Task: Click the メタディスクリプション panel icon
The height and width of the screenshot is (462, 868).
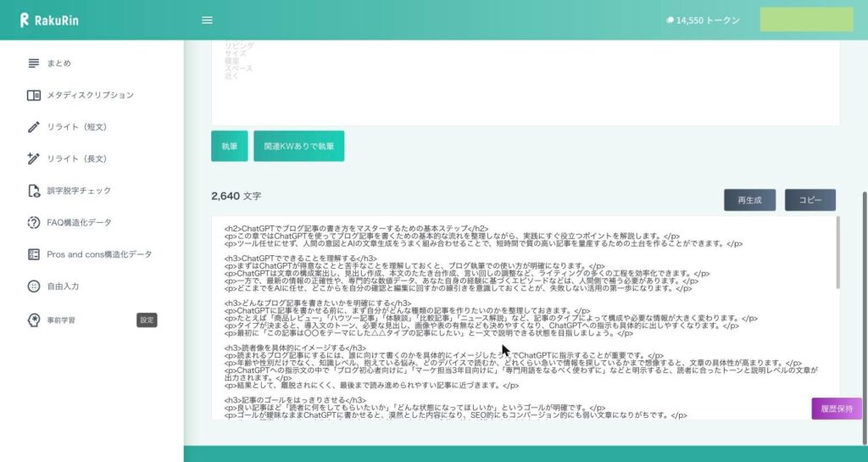Action: click(x=34, y=95)
